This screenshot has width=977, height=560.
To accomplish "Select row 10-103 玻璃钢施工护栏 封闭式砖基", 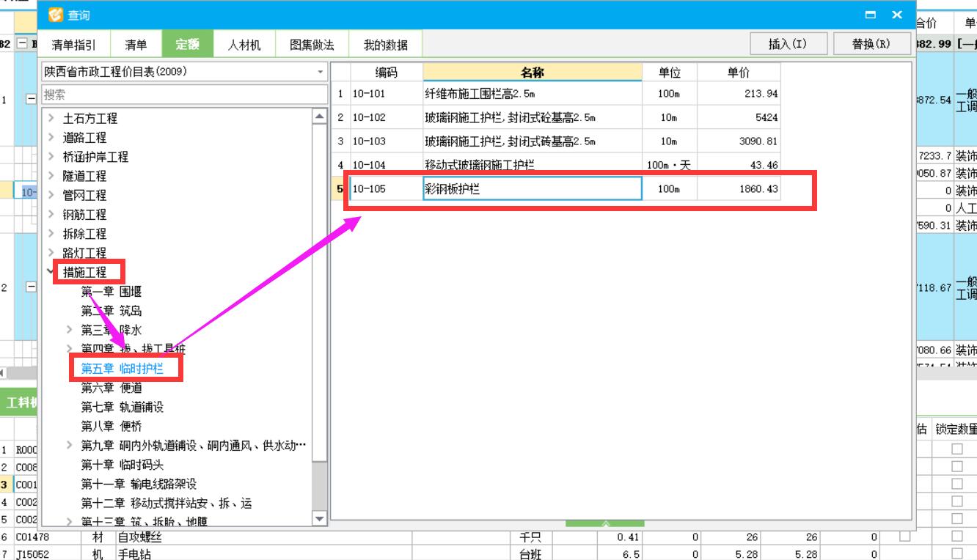I will (557, 141).
